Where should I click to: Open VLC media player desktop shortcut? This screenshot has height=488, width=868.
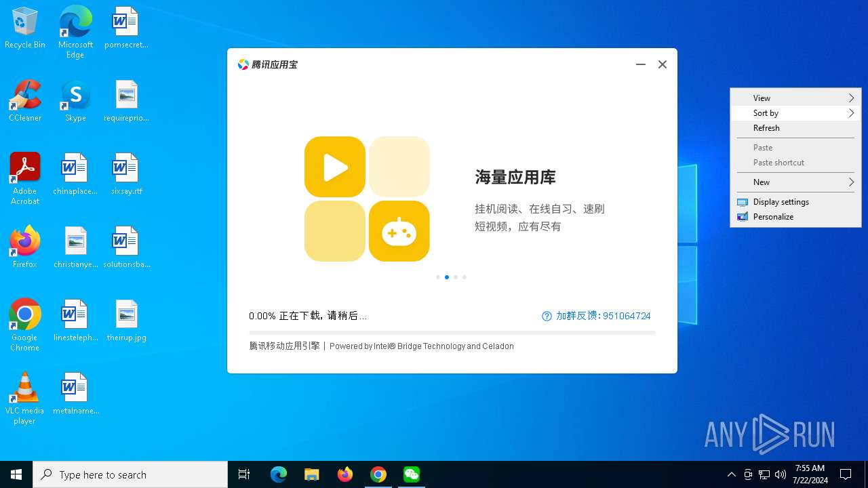25,398
